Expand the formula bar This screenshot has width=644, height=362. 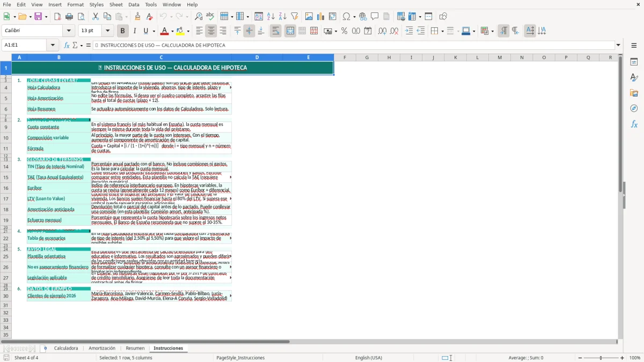coord(618,45)
